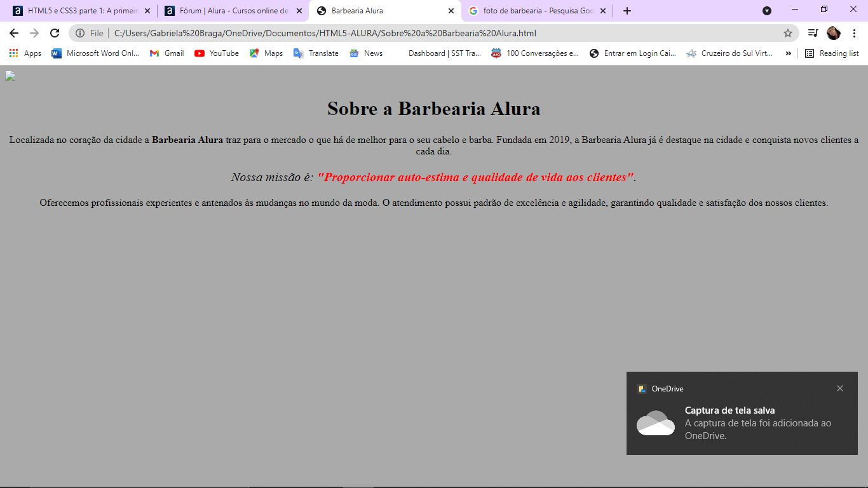
Task: Dismiss the OneDrive notification
Action: (x=840, y=388)
